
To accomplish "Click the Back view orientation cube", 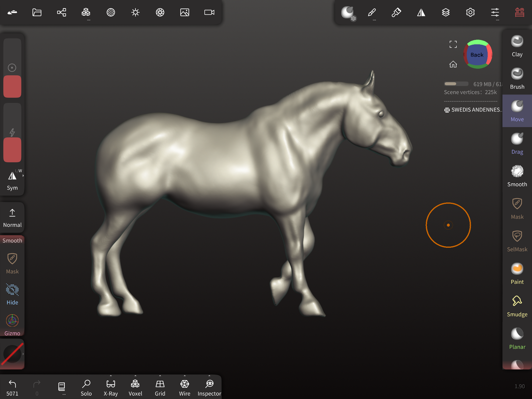I will click(x=477, y=54).
